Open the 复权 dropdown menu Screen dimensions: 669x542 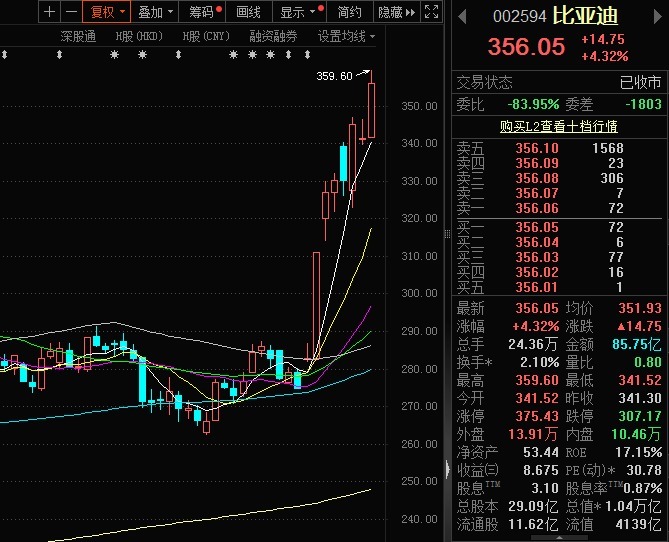coord(107,12)
